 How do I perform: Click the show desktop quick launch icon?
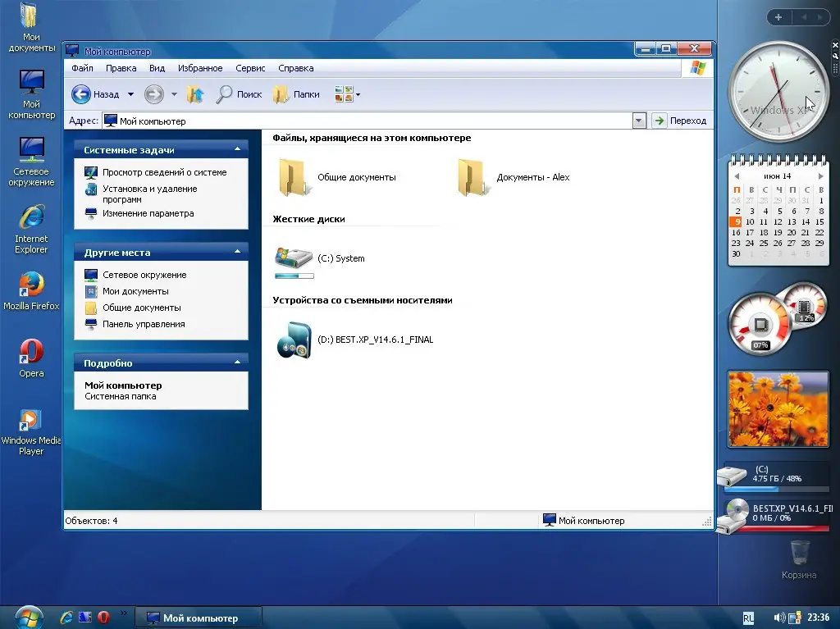[85, 618]
